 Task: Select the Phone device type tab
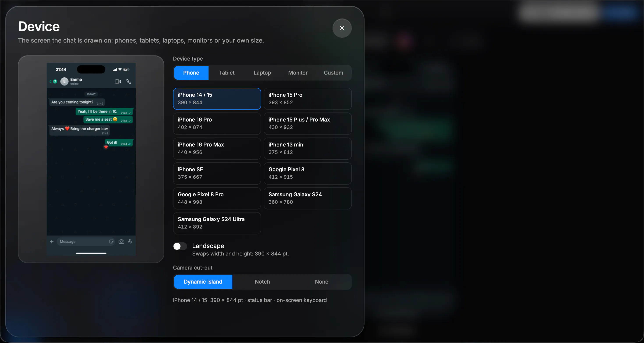click(x=191, y=73)
